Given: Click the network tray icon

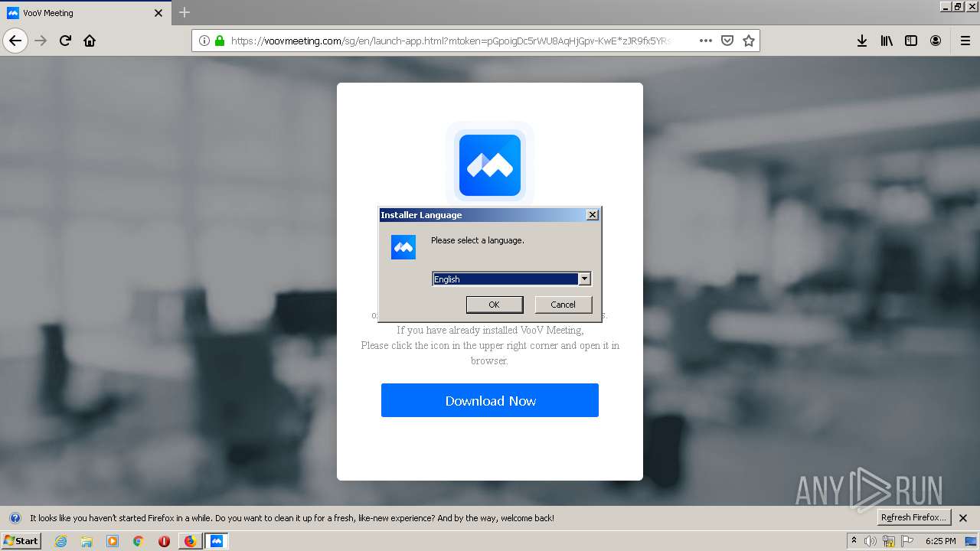Looking at the screenshot, I should pos(889,541).
